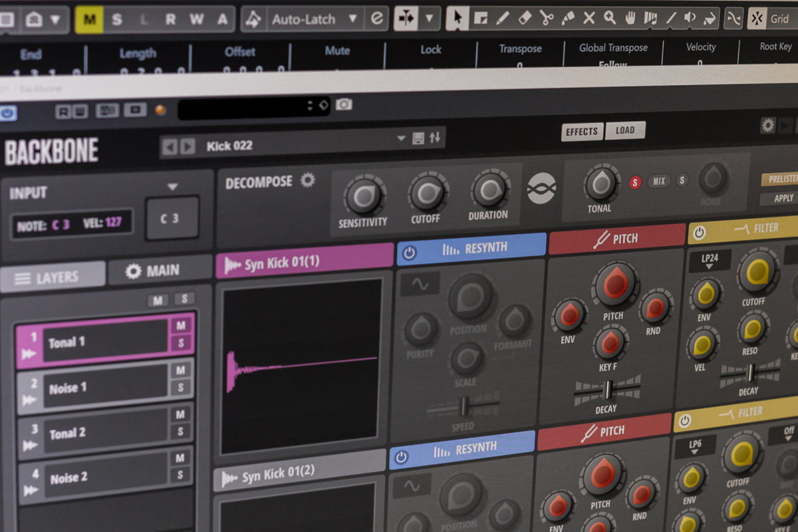Open the LP6 filter type dropdown

point(694,447)
